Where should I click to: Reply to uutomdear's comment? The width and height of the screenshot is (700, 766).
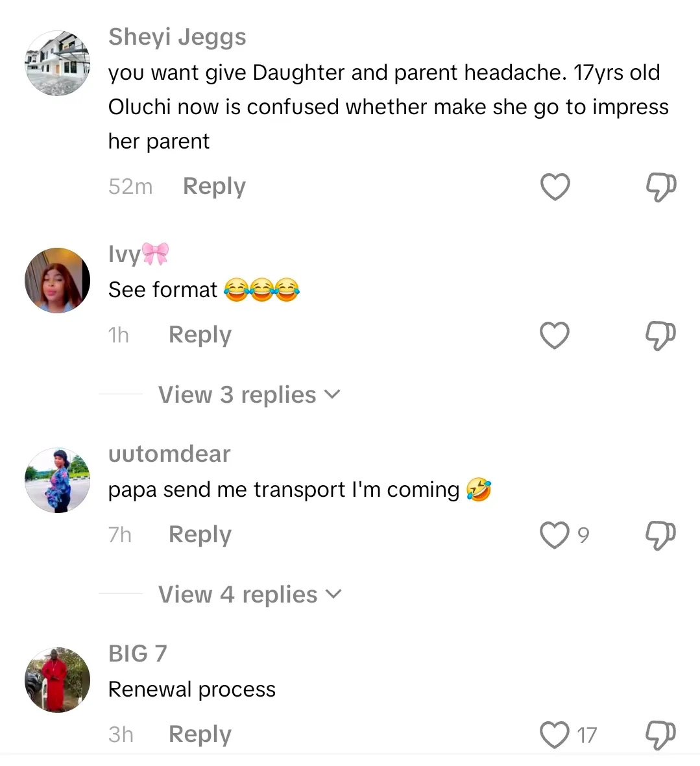[200, 535]
